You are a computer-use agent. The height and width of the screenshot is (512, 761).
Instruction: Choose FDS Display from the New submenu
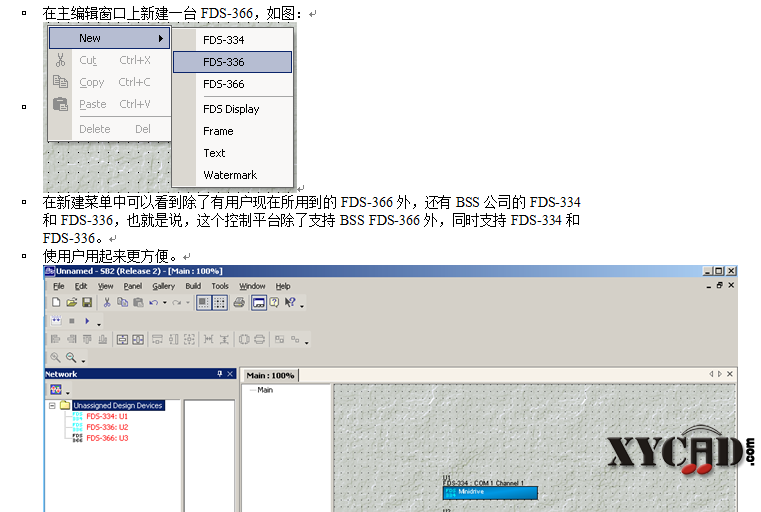click(232, 109)
